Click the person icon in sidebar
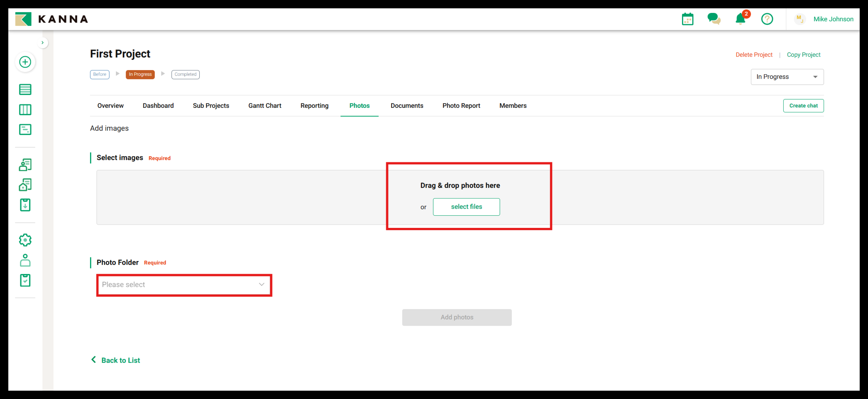 pyautogui.click(x=25, y=260)
